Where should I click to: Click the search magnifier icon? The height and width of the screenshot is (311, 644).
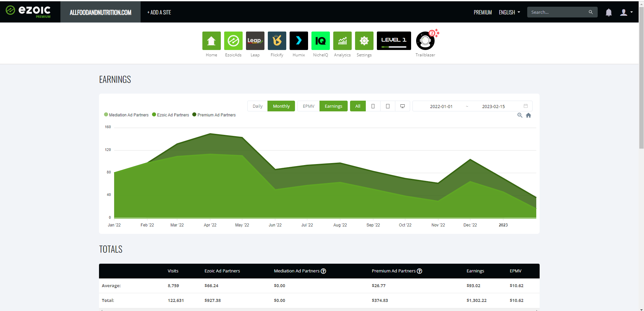coord(591,12)
